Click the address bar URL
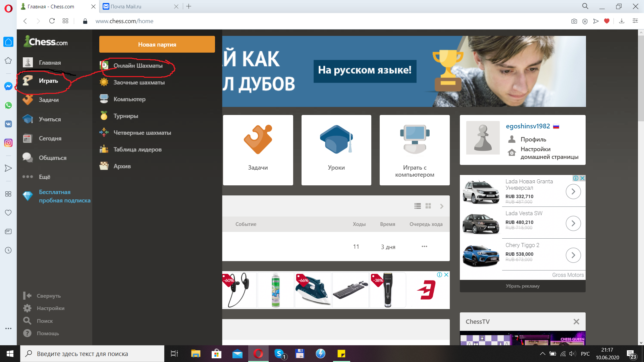 pos(124,21)
